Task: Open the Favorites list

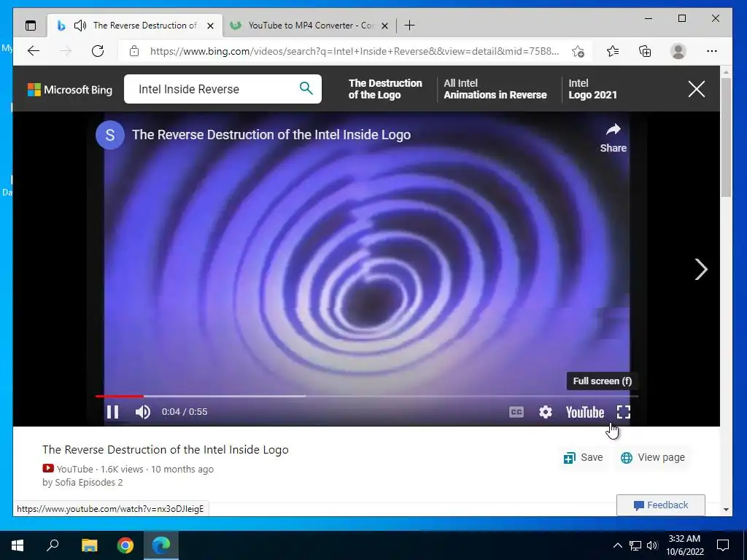Action: (x=613, y=51)
